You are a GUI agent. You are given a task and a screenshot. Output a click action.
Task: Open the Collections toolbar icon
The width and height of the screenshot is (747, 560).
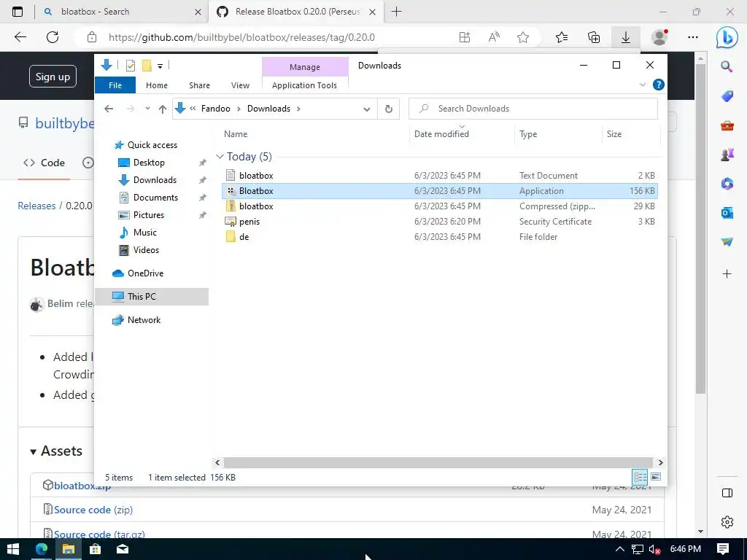[x=594, y=37]
